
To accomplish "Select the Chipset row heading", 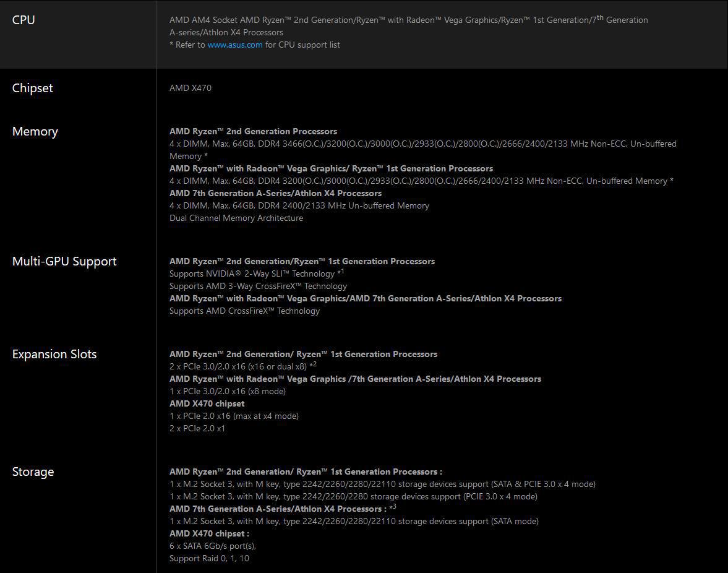I will point(33,88).
